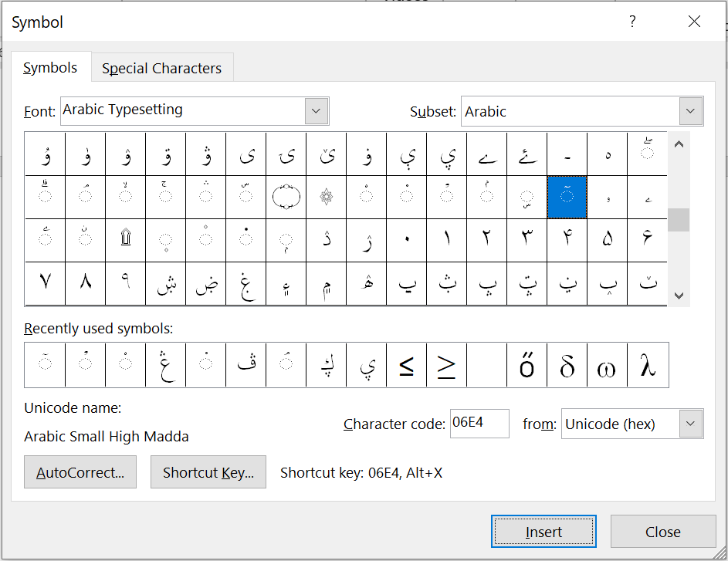This screenshot has width=728, height=561.
Task: Expand the Subset dropdown list
Action: pos(690,111)
